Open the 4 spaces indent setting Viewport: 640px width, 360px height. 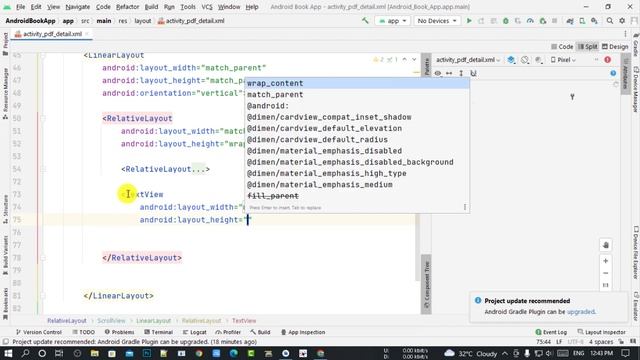pyautogui.click(x=601, y=342)
